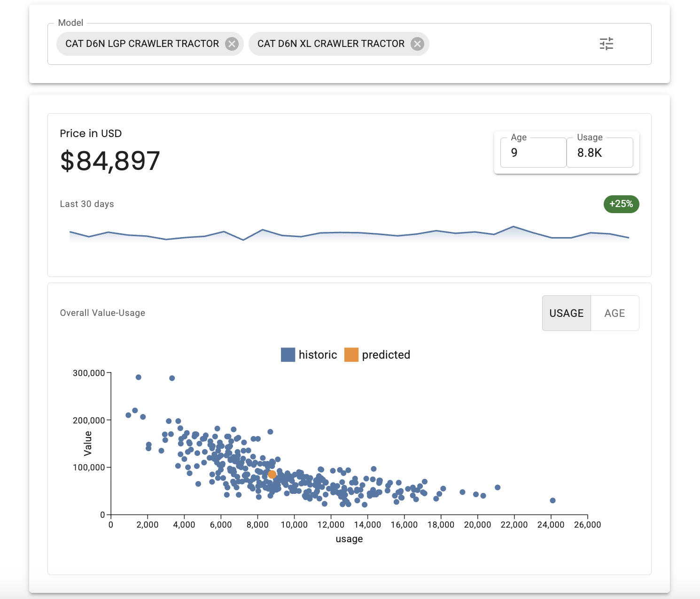Click the historic legend text
The height and width of the screenshot is (599, 700).
[x=318, y=355]
